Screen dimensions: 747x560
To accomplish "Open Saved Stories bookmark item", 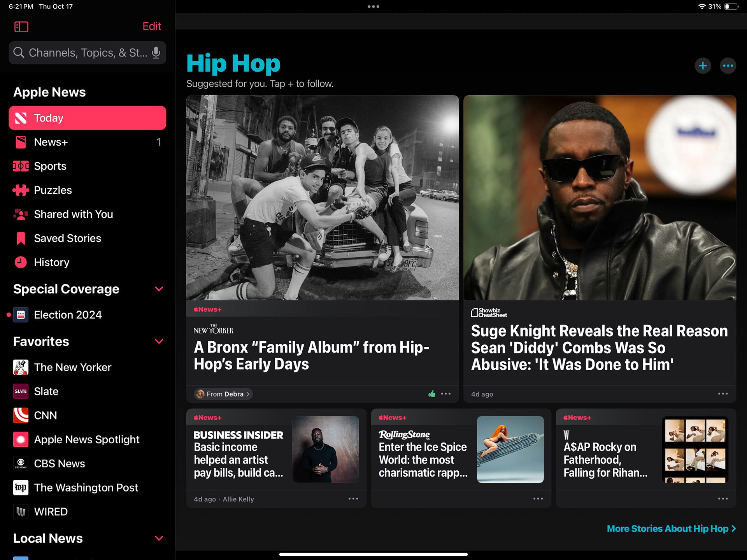I will pos(67,238).
